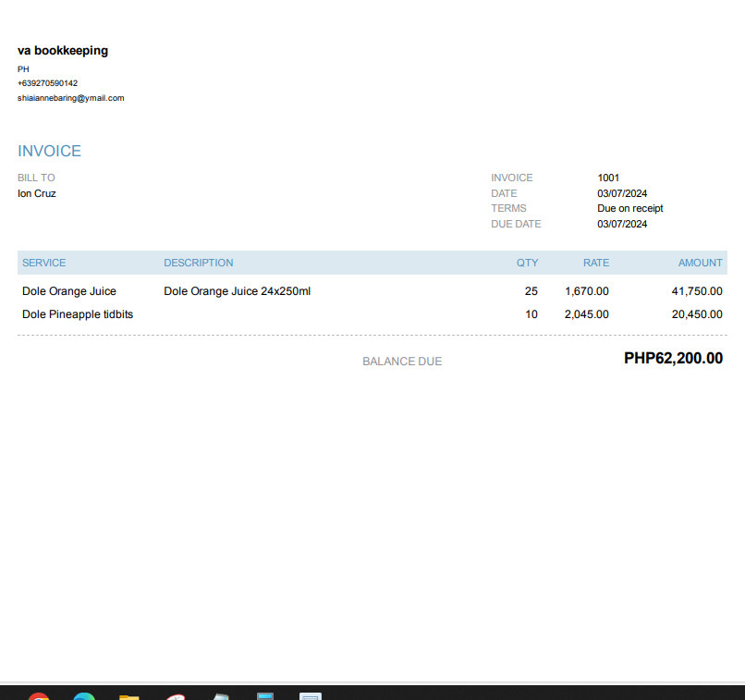Click the blue INVOICE heading

49,151
